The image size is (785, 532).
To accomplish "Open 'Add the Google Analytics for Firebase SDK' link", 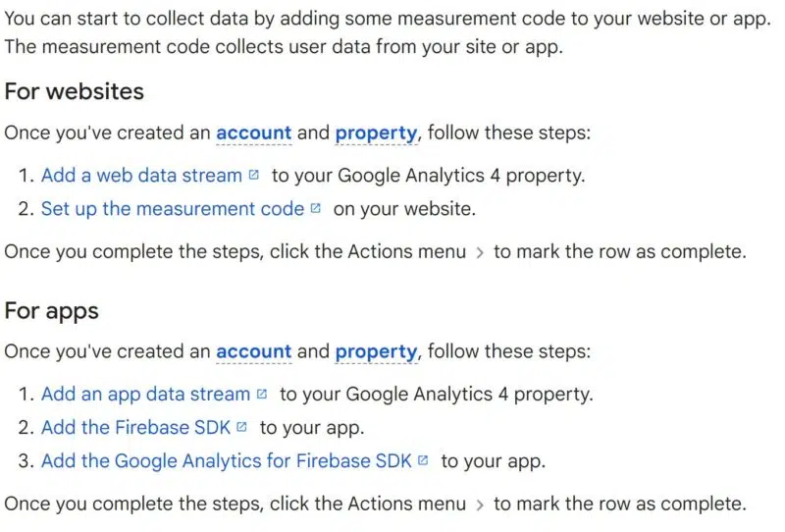I will click(x=226, y=460).
